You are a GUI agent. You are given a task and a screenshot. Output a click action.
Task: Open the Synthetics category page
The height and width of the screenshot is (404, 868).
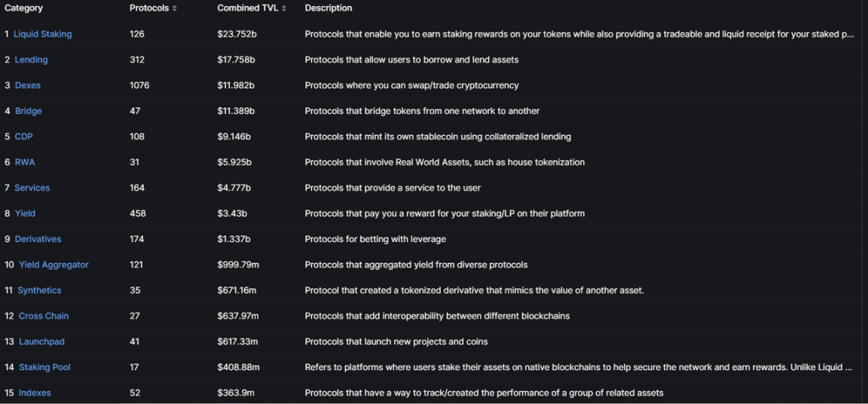(40, 290)
